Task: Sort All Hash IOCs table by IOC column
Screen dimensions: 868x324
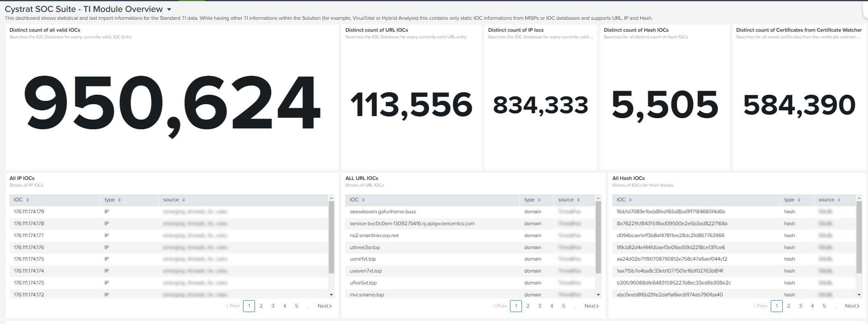Action: [624, 200]
